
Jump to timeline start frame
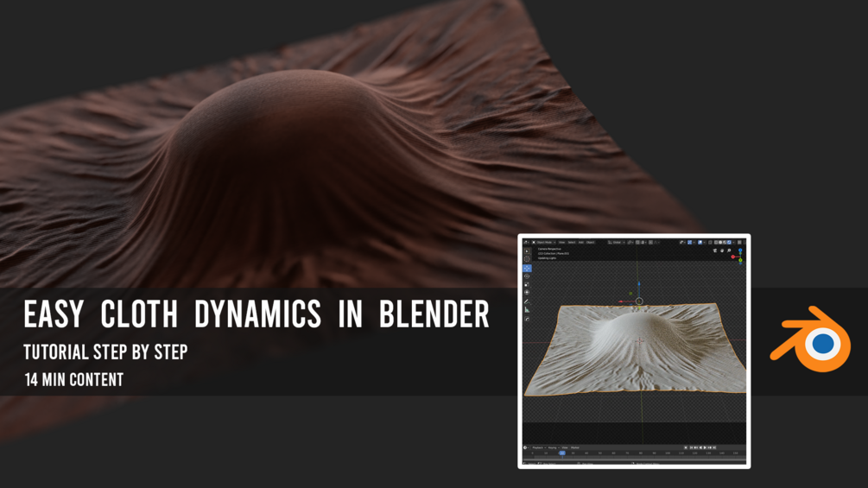point(692,447)
